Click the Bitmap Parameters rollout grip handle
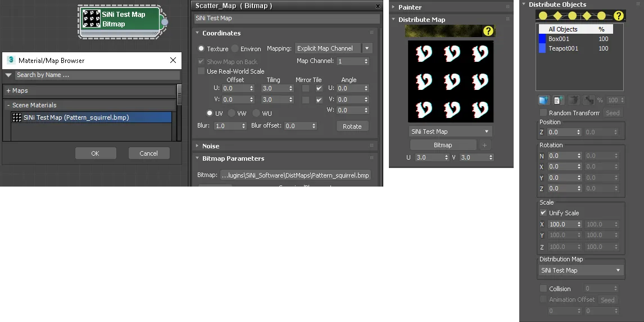The width and height of the screenshot is (644, 322). point(371,158)
